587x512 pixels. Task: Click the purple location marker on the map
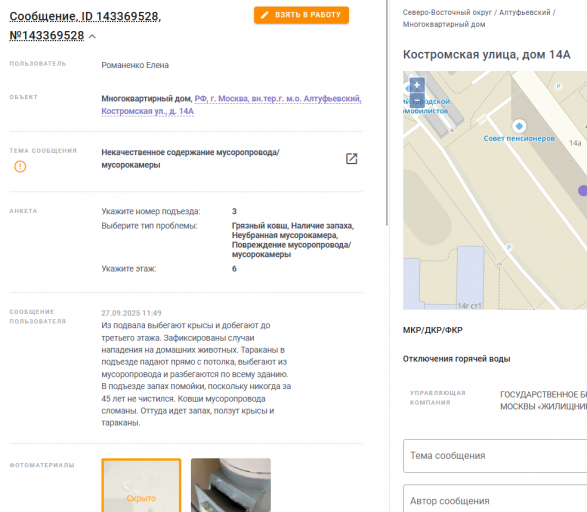(583, 191)
